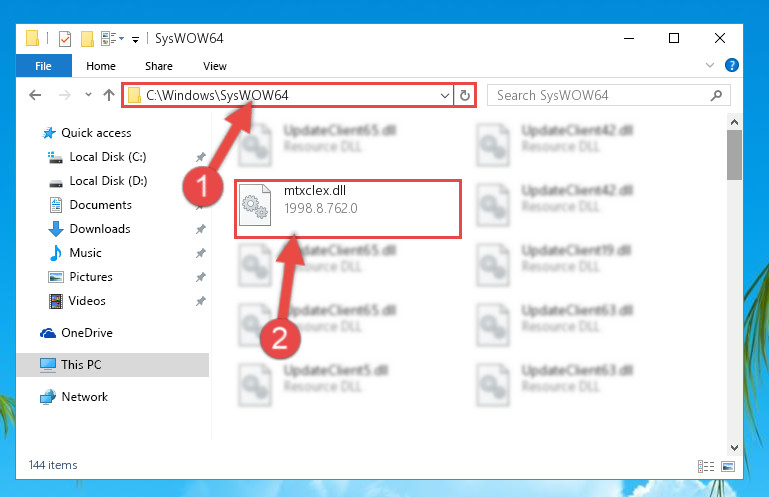769x497 pixels.
Task: Open Help via the blue question icon
Action: coord(731,65)
